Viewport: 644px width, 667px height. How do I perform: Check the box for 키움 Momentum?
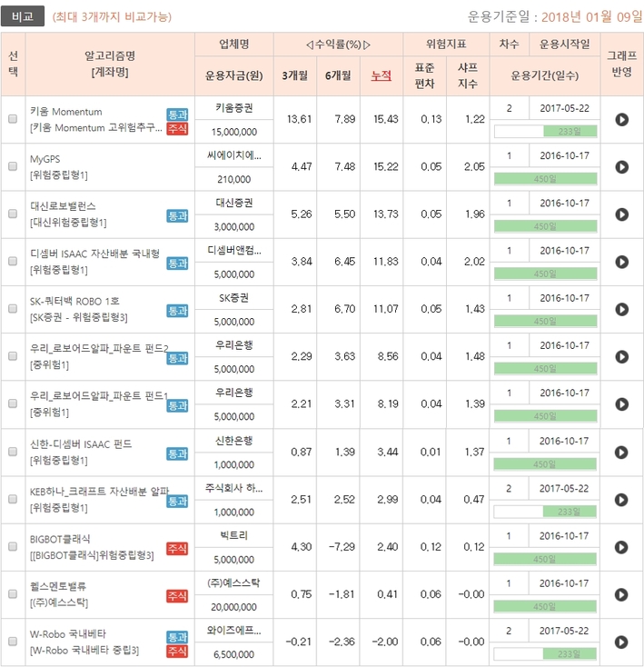tap(13, 119)
